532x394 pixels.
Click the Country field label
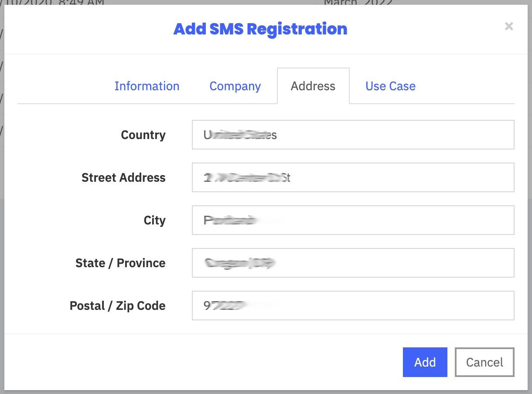click(x=143, y=135)
